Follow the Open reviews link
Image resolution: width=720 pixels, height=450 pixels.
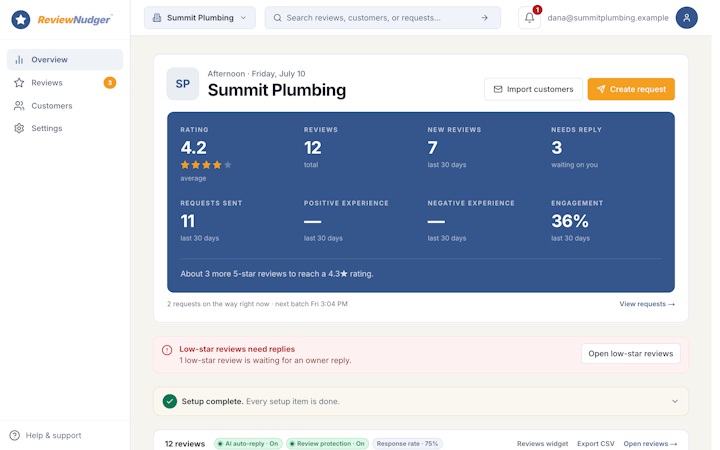pos(650,444)
